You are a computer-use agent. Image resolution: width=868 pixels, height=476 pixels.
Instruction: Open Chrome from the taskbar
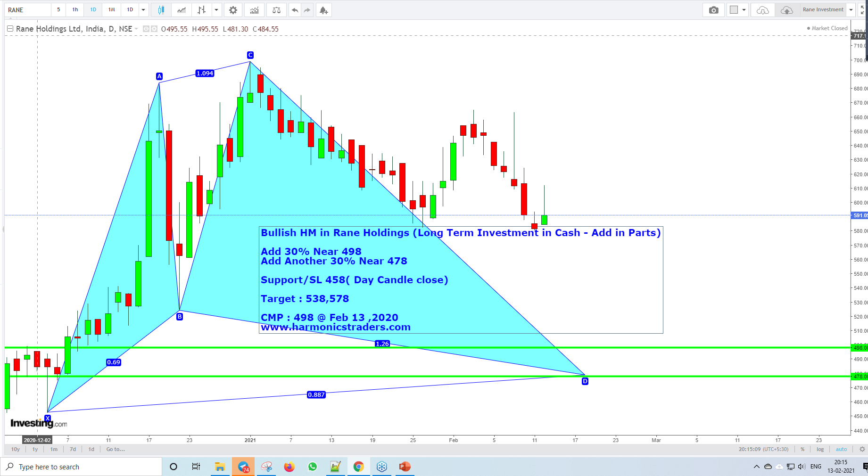pos(359,467)
